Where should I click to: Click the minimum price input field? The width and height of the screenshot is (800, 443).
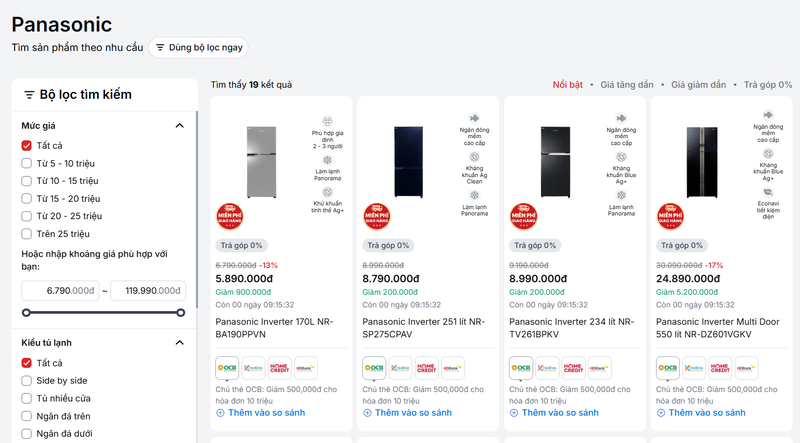(x=60, y=290)
